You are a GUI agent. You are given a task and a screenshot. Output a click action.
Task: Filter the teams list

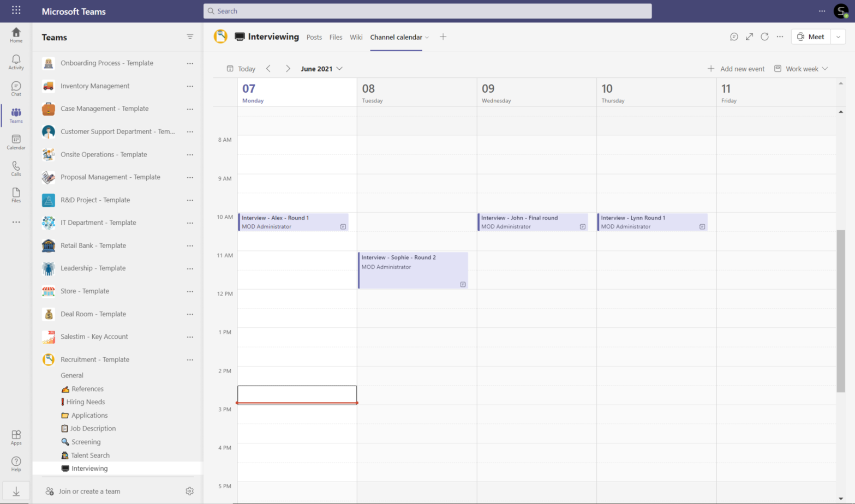[x=190, y=37]
